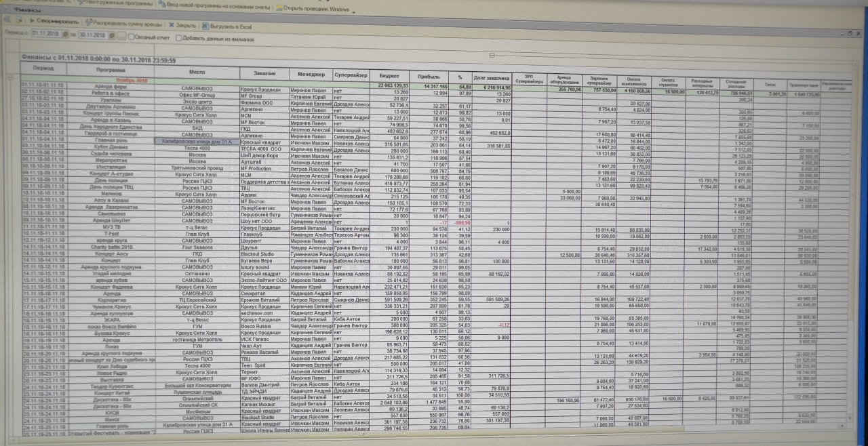868x446 pixels.
Task: Tick Добавить данные из филиалов checkbox
Action: pyautogui.click(x=179, y=37)
